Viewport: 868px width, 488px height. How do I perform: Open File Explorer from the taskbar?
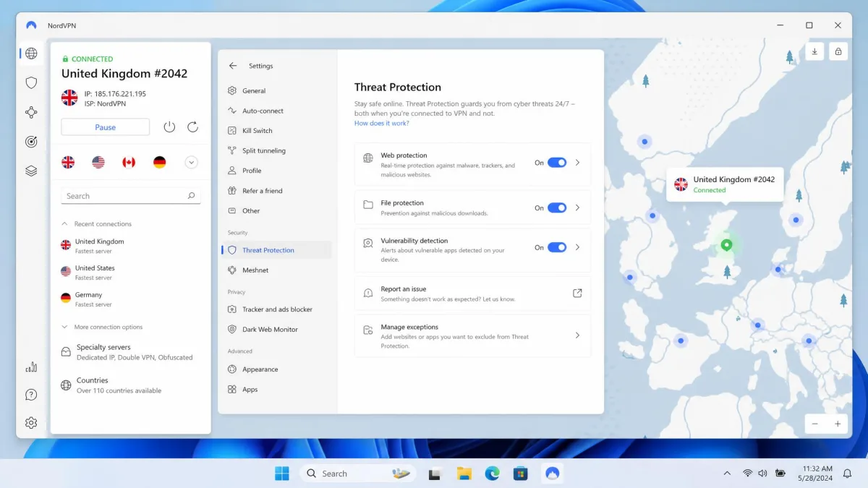[x=464, y=474]
